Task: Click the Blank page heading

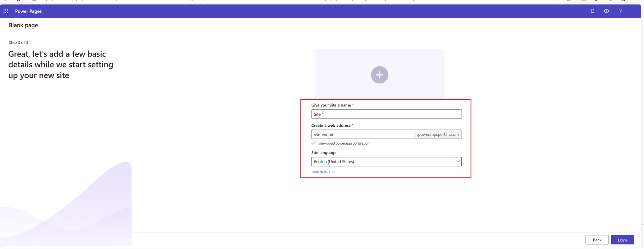Action: 23,25
